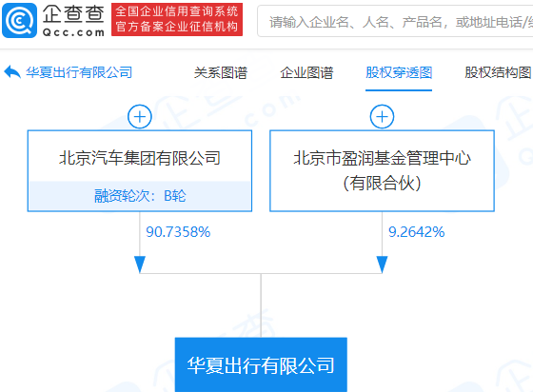
Task: Click the Qcc blue logo icon
Action: point(19,20)
